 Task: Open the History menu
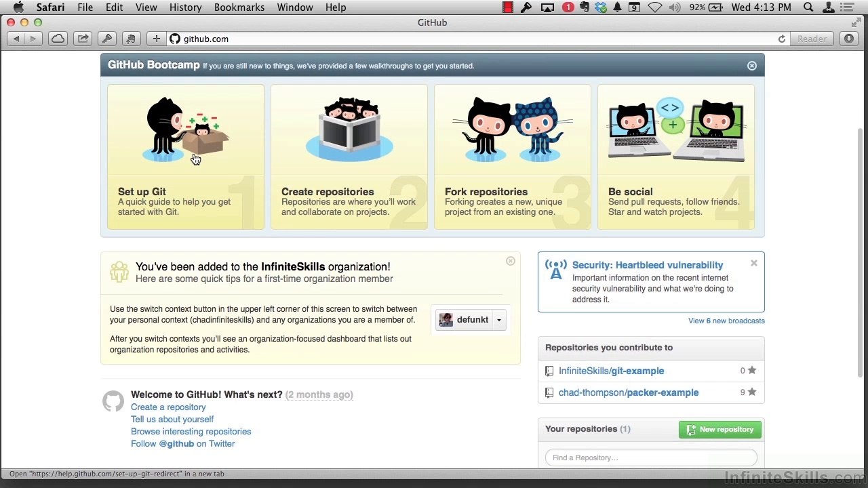185,7
